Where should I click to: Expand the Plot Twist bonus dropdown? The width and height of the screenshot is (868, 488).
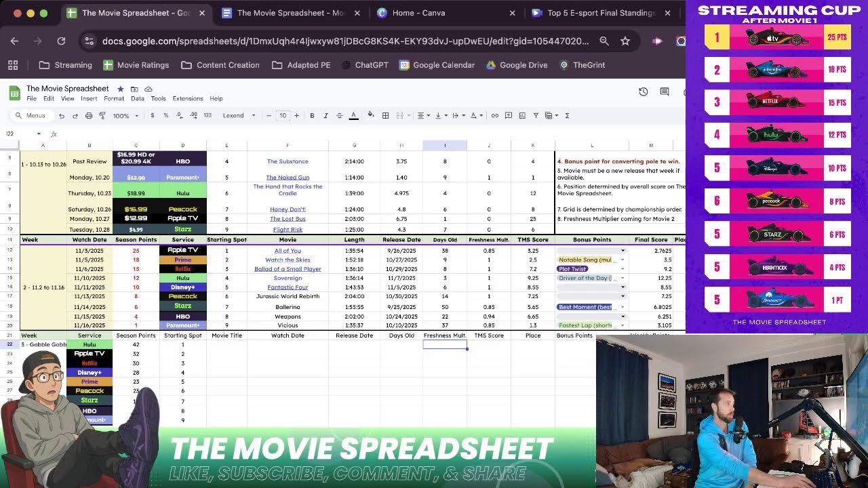623,269
